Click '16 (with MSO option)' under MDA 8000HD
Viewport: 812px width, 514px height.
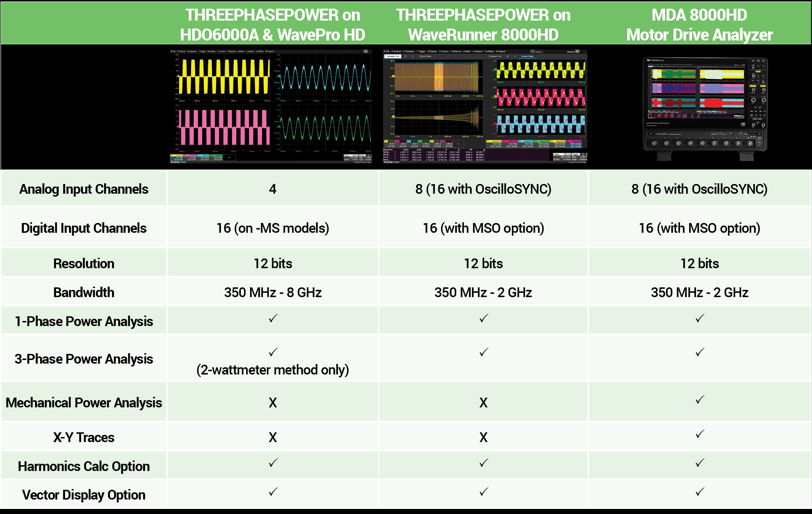(700, 228)
